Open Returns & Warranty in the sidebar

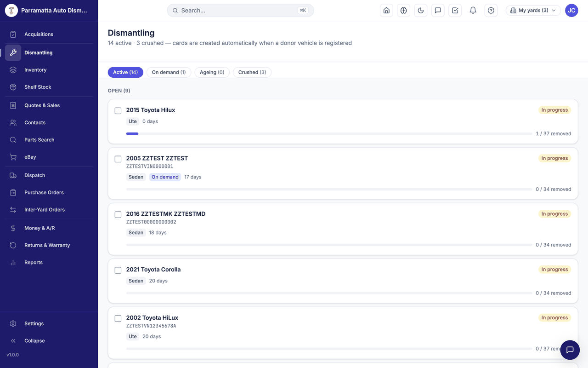[49, 245]
